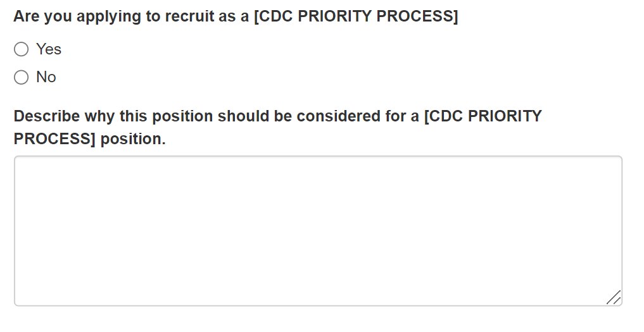Choose No for CDC priority process recruitment
644x332 pixels.
coord(22,77)
